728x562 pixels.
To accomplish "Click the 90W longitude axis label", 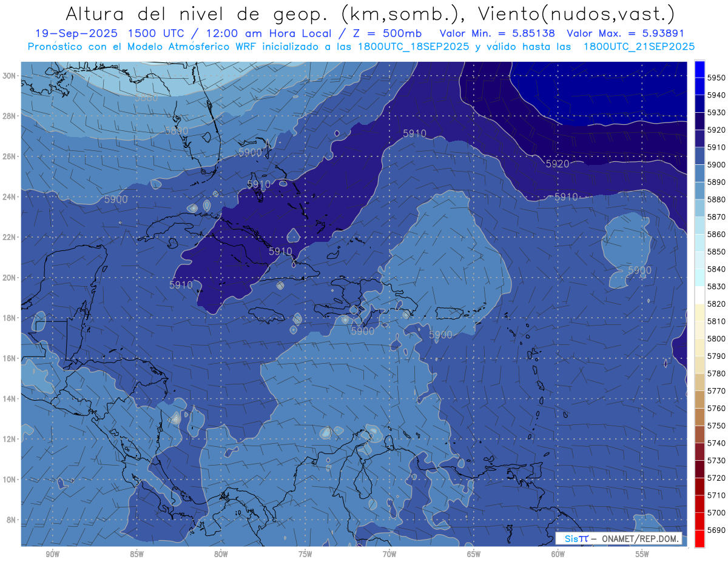I will coord(52,554).
